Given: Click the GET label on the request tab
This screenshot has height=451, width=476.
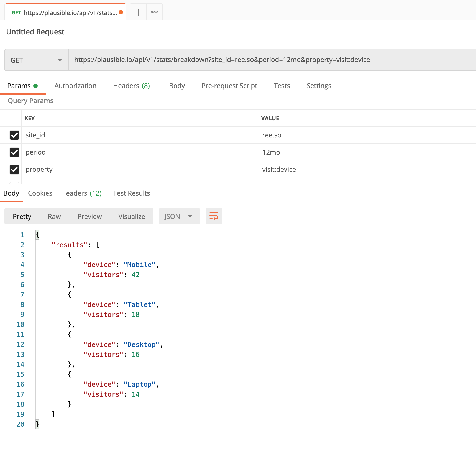Looking at the screenshot, I should (16, 12).
